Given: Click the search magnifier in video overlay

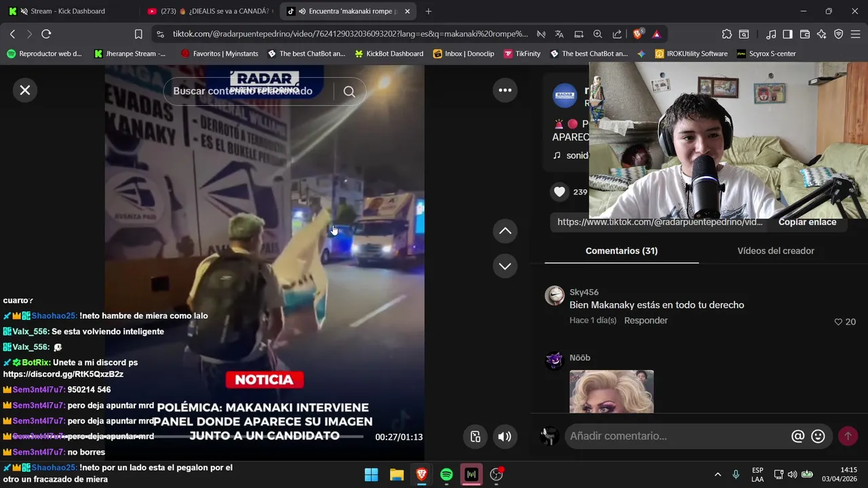Looking at the screenshot, I should pyautogui.click(x=349, y=91).
